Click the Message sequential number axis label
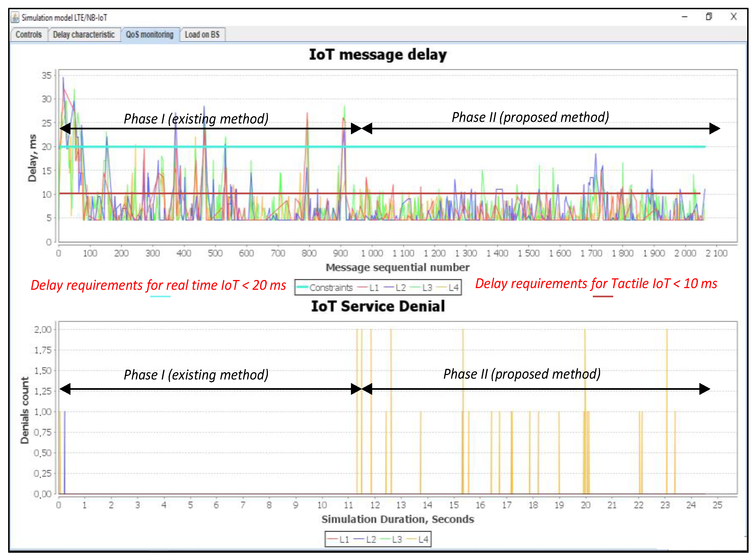The width and height of the screenshot is (755, 560). tap(397, 267)
